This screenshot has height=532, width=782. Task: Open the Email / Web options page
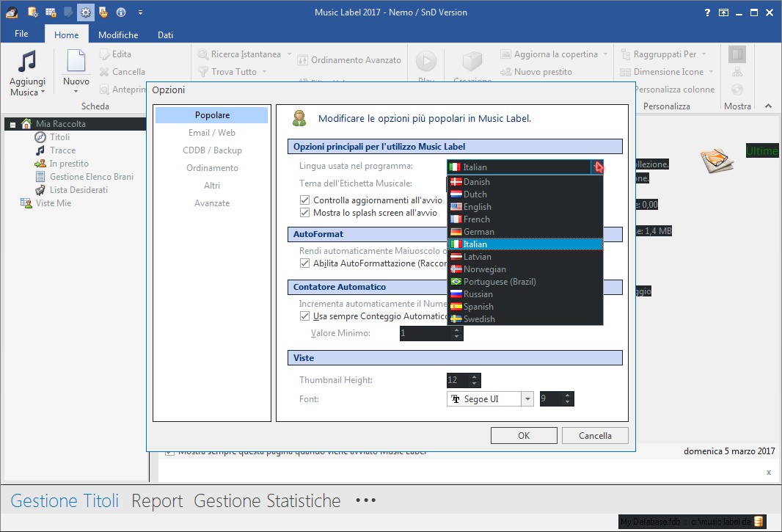point(212,133)
